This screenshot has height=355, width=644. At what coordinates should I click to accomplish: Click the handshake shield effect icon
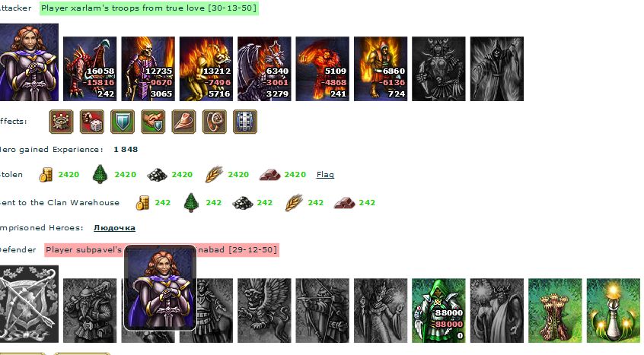coord(153,122)
